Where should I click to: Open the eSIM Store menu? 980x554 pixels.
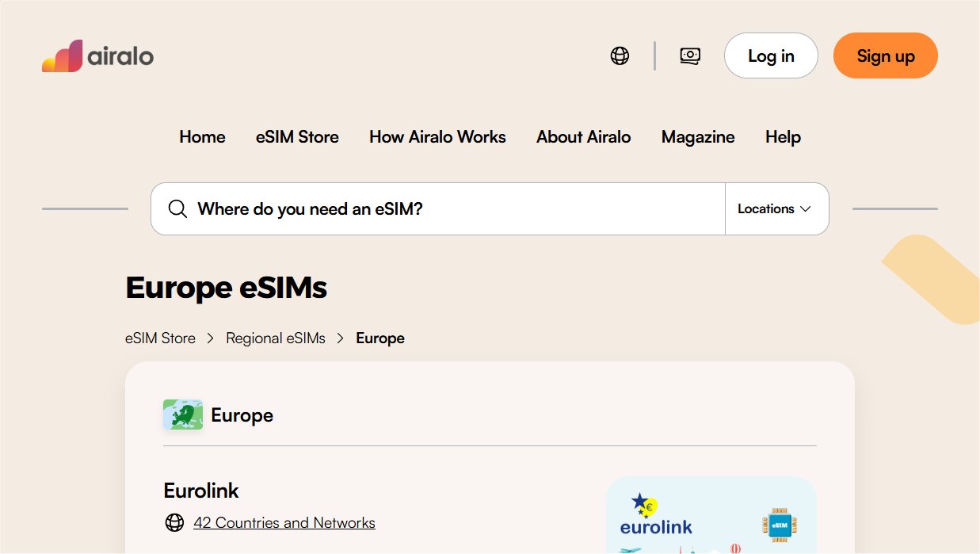coord(297,137)
